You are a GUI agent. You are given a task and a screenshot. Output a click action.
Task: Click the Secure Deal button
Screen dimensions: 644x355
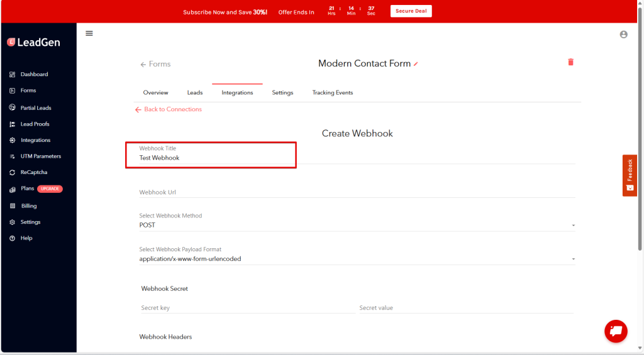(411, 11)
